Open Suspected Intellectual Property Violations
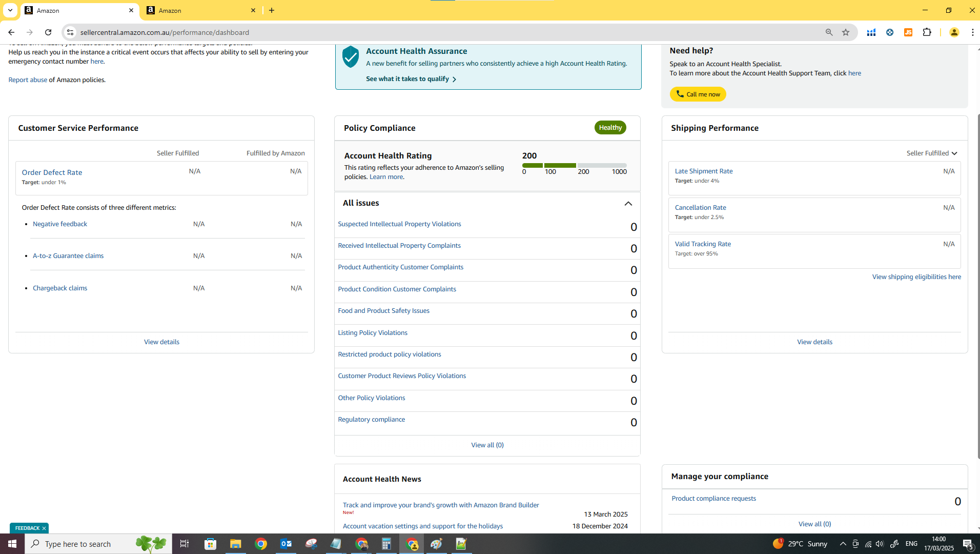The image size is (980, 554). (399, 224)
